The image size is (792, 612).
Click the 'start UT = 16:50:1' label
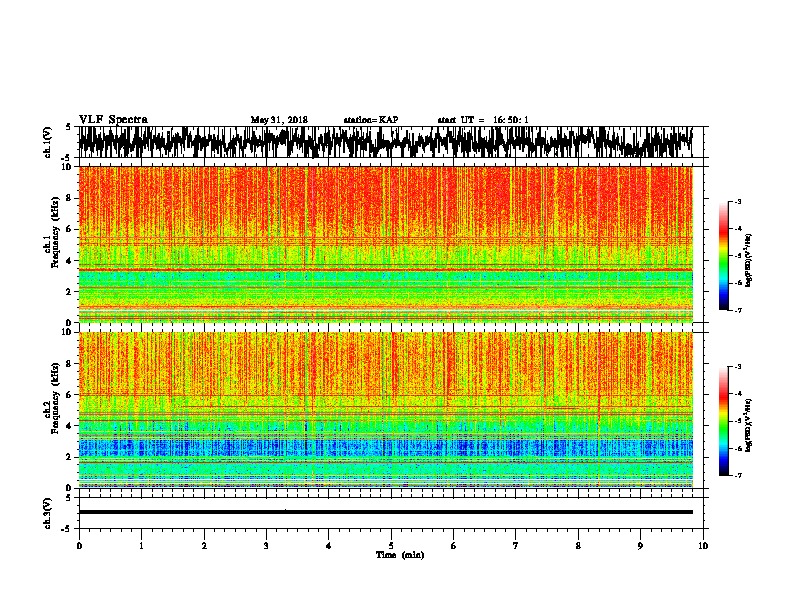(483, 120)
